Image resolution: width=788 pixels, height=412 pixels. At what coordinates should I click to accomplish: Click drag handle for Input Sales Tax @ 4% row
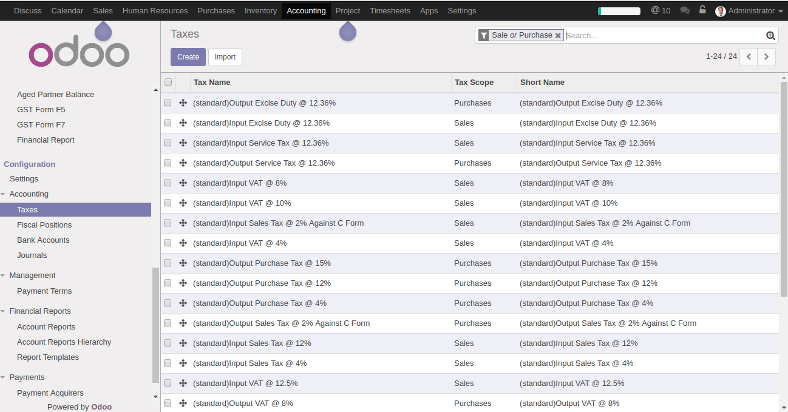point(183,363)
